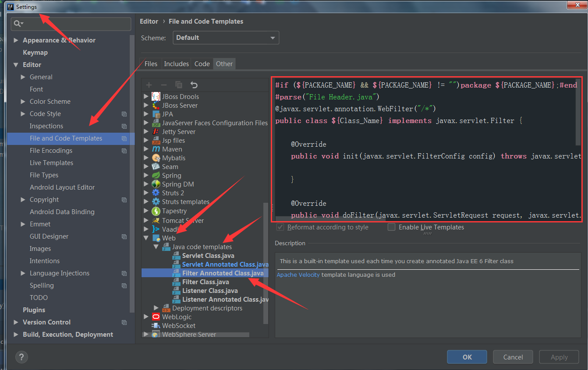Click the Spring DM icon
588x370 pixels.
pos(156,184)
